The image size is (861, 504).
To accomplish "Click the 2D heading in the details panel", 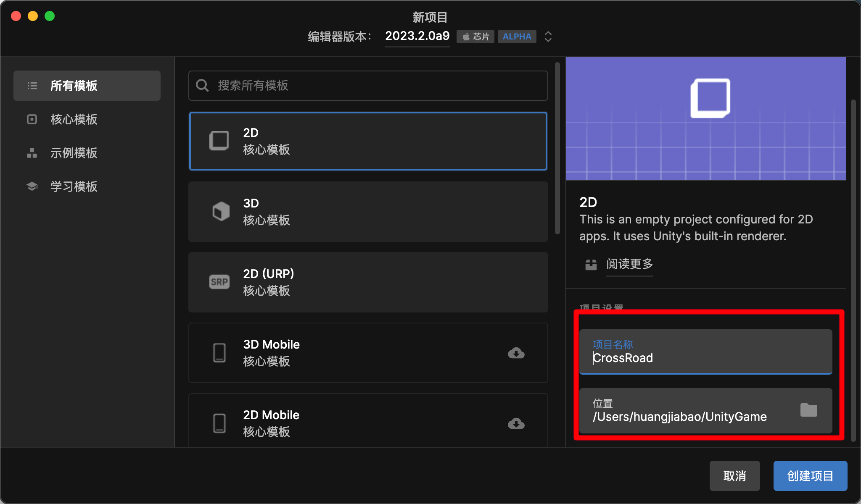I will pos(588,202).
